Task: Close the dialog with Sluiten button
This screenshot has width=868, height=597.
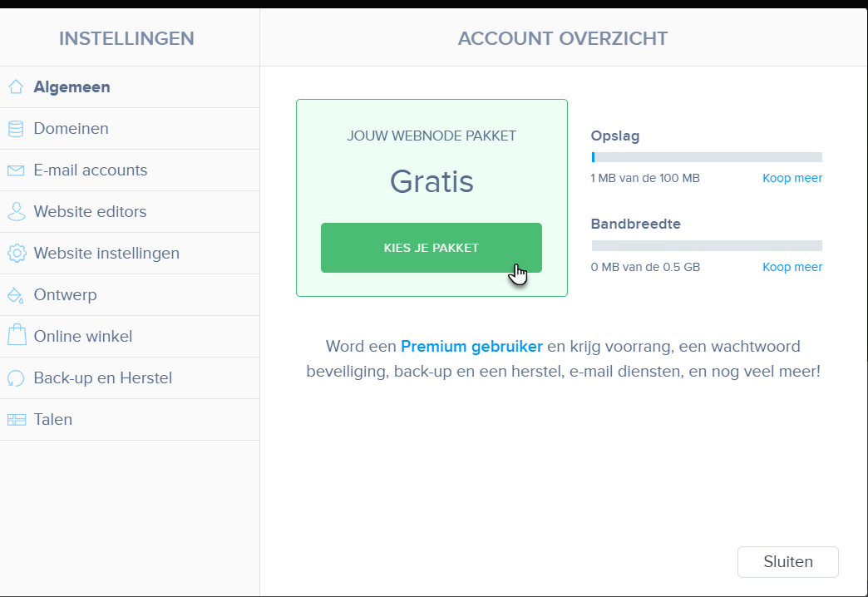Action: (787, 561)
